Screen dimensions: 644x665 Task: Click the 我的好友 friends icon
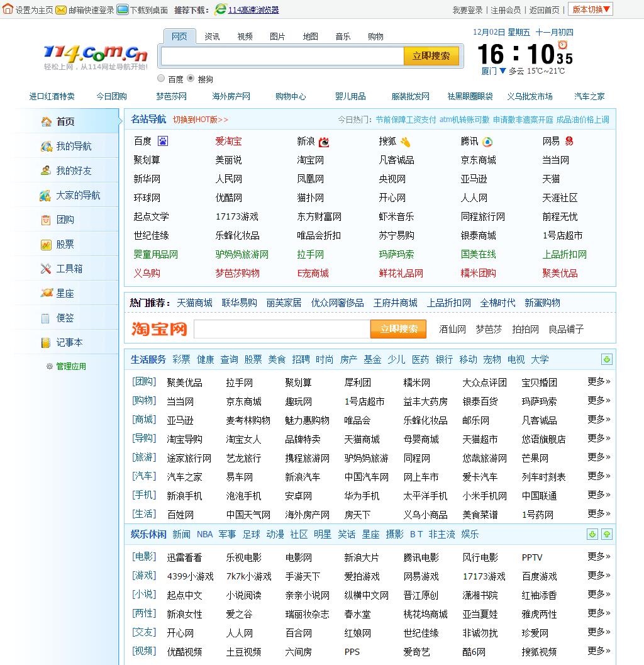coord(46,170)
